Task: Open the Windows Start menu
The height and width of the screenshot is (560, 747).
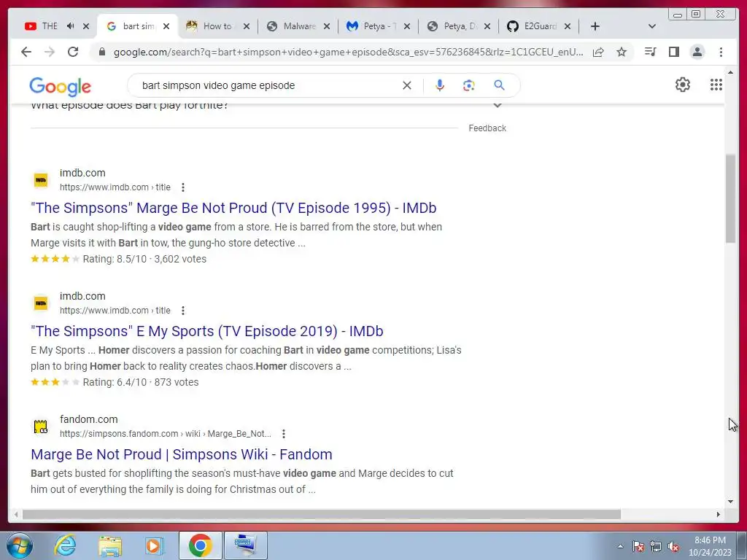Action: (x=20, y=545)
